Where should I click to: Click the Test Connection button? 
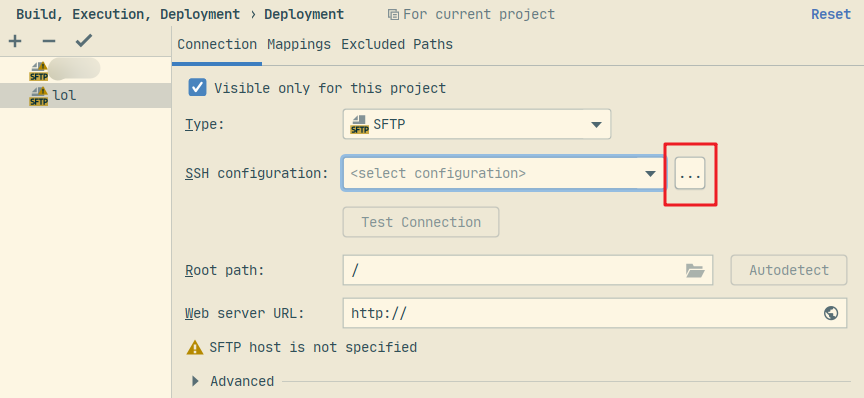coord(421,222)
